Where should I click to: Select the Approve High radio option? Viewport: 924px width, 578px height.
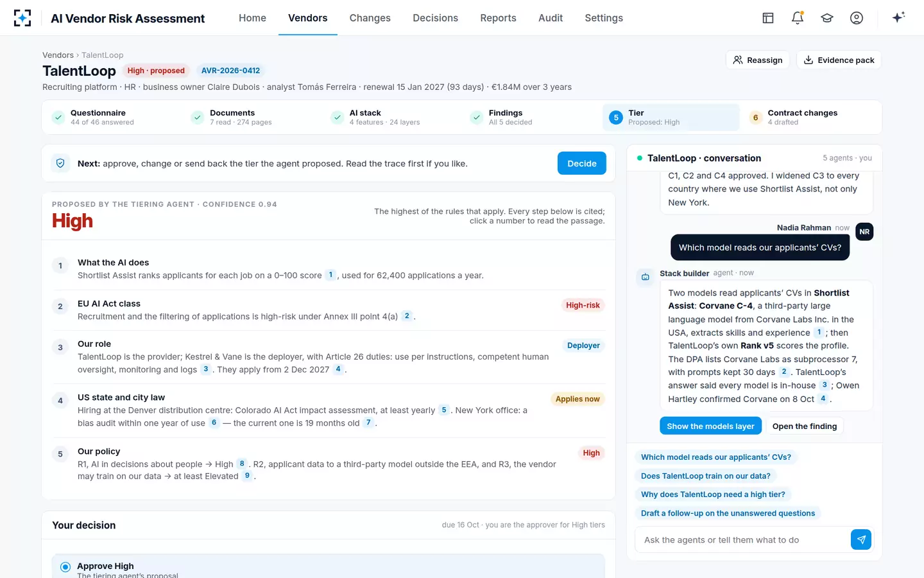[x=65, y=567]
